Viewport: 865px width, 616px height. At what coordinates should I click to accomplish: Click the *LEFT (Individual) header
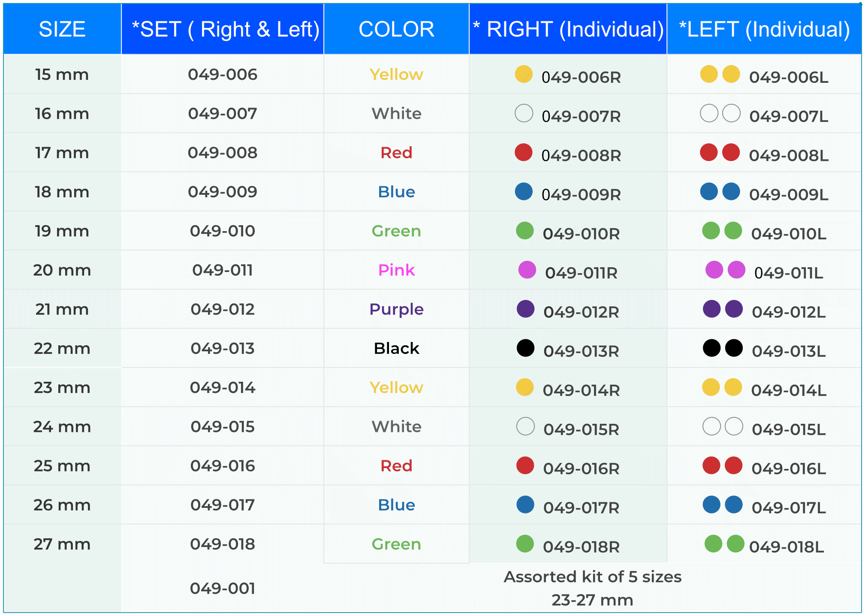[764, 29]
